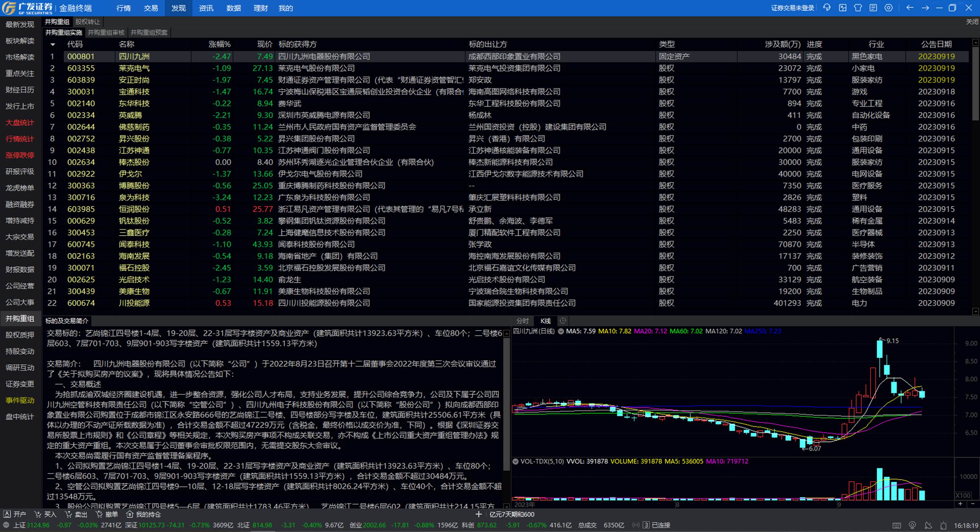
Task: Open the 数据 menu
Action: 234,8
